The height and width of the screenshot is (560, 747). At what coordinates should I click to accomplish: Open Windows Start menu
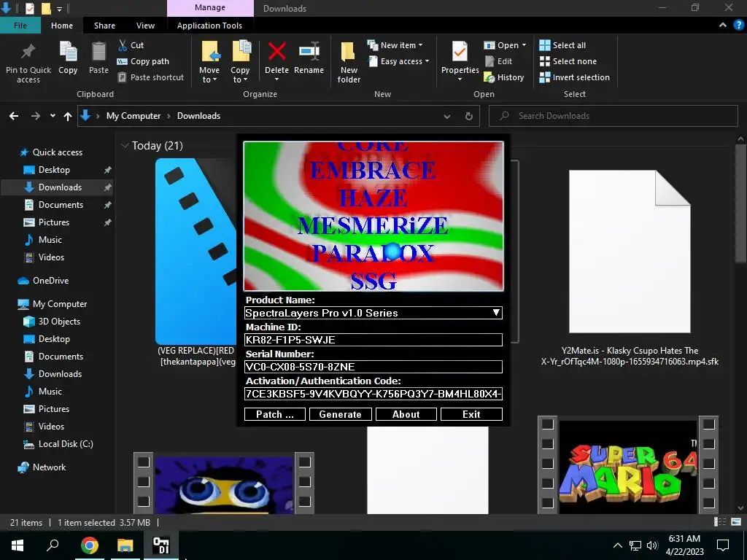(18, 545)
